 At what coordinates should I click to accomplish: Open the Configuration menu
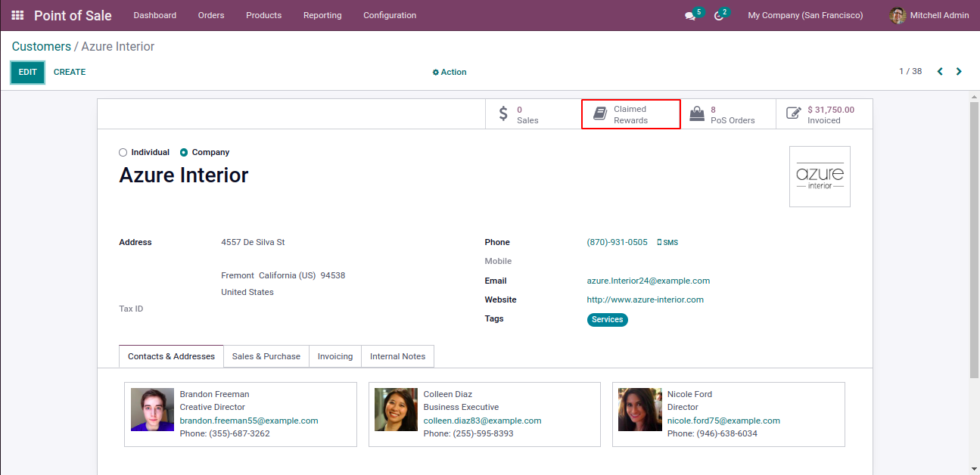click(x=390, y=15)
